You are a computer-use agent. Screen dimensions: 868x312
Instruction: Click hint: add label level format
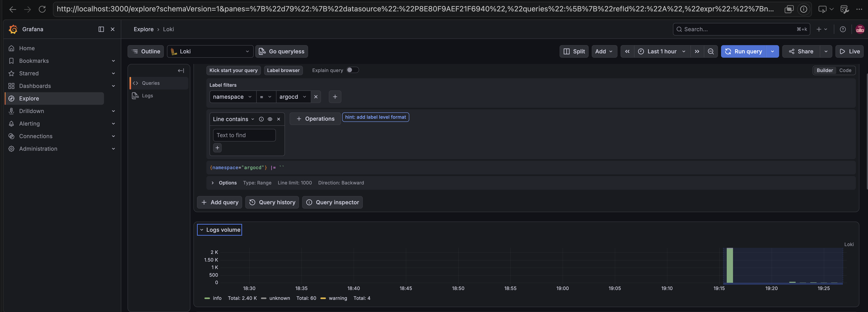375,117
